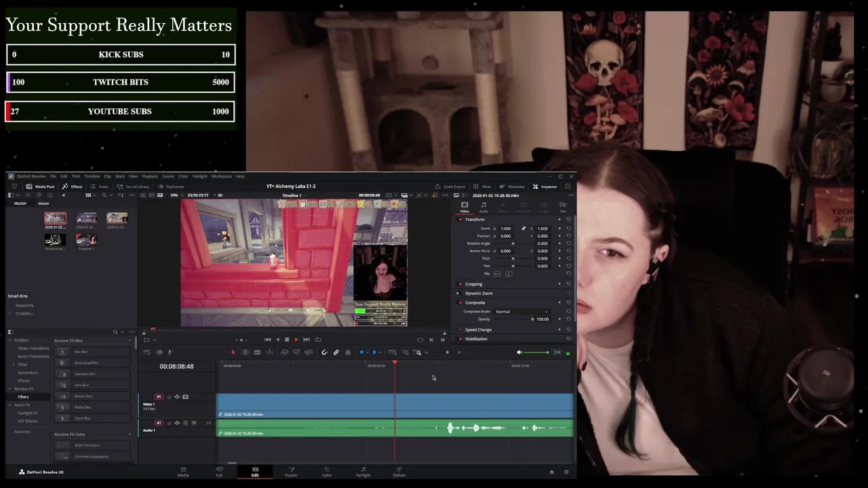The image size is (868, 488).
Task: Play the timeline in reverse
Action: tap(277, 340)
